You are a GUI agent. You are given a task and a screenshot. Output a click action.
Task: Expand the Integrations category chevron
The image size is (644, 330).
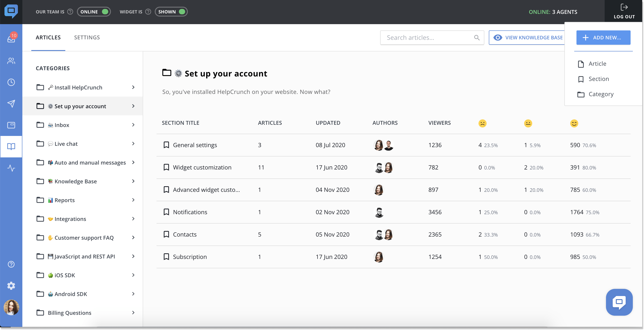coord(133,219)
